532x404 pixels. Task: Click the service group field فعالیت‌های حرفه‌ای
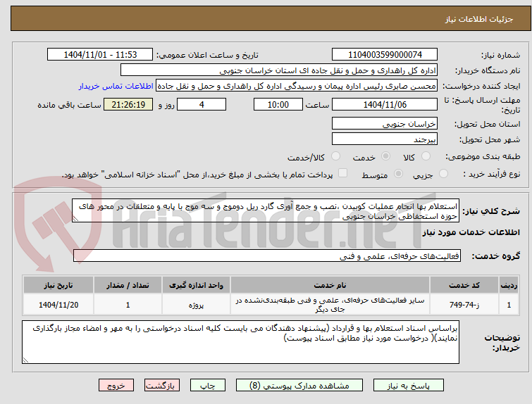tap(267, 255)
